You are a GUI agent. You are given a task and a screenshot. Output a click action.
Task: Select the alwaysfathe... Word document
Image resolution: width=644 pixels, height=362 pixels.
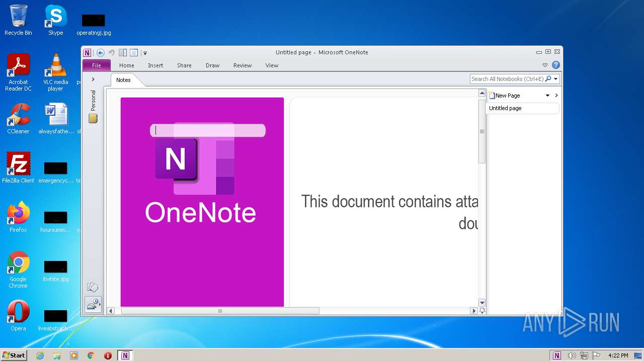click(x=56, y=119)
